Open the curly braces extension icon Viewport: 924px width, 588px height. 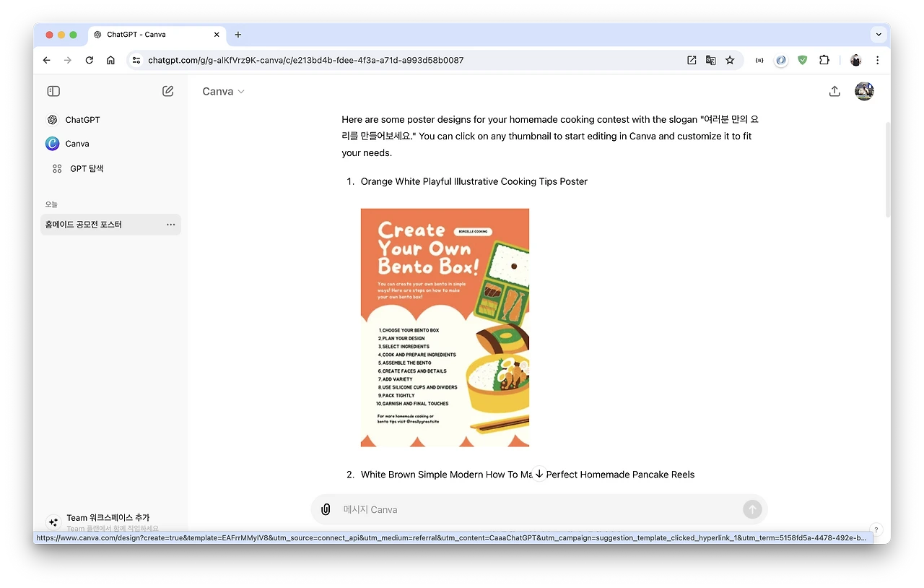[x=759, y=60]
